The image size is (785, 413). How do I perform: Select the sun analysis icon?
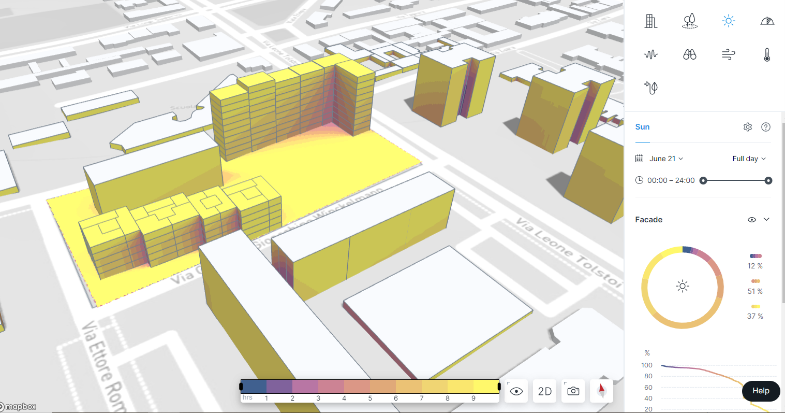click(728, 21)
